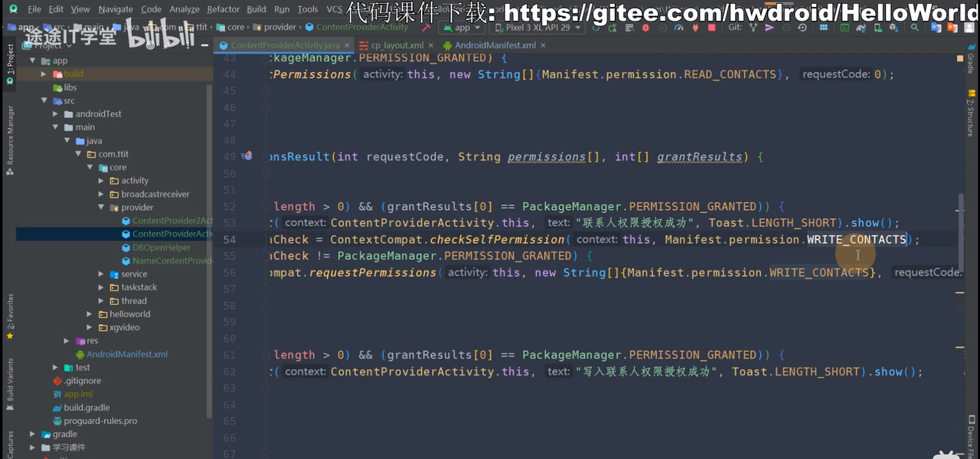
Task: Hide the Project panel with minus icon
Action: (205, 45)
